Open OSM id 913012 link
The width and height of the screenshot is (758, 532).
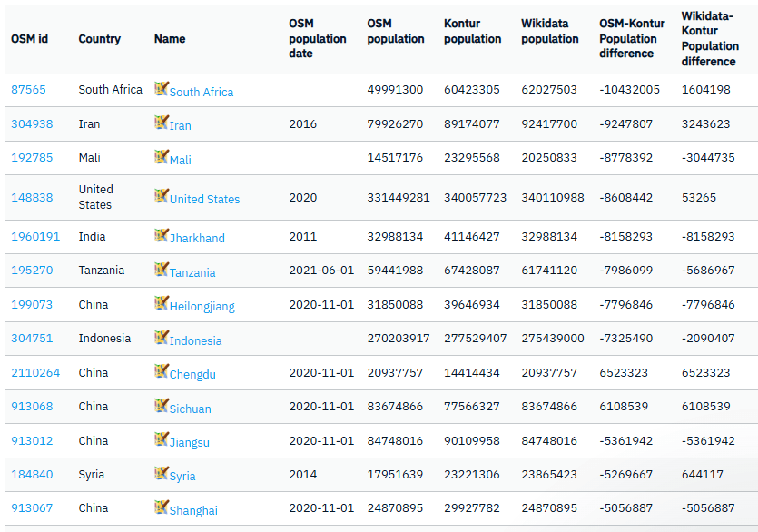32,440
